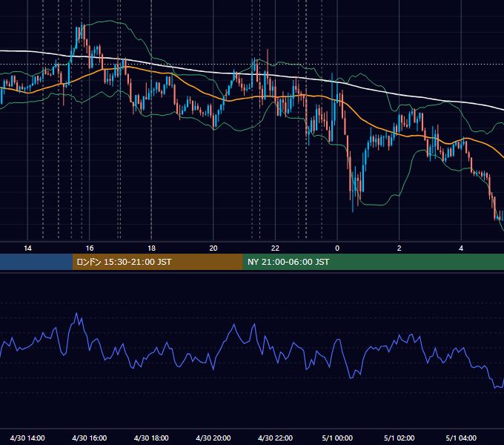The width and height of the screenshot is (504, 445).
Task: Select the ロンドン 15:30-21:00 JST session band
Action: point(157,262)
